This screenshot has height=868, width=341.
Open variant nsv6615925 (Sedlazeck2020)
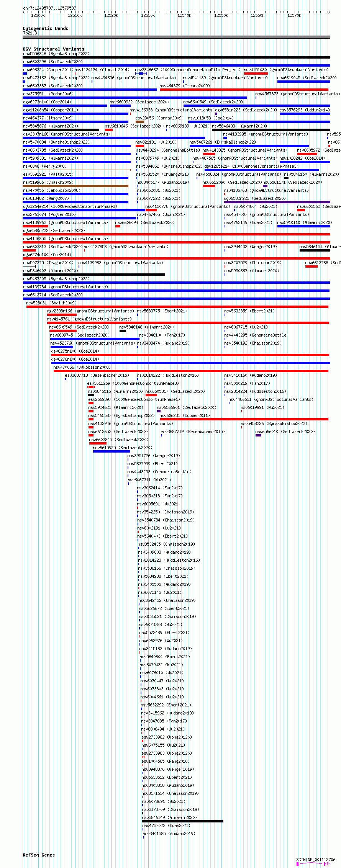click(123, 448)
